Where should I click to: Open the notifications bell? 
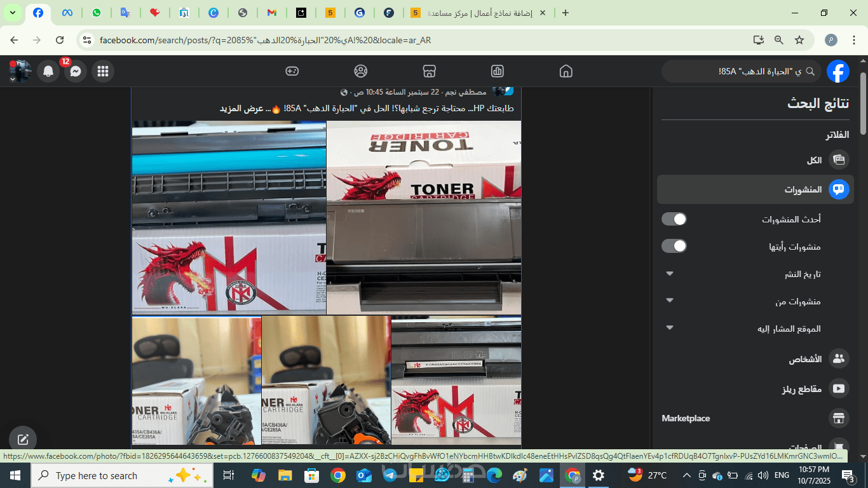(48, 71)
